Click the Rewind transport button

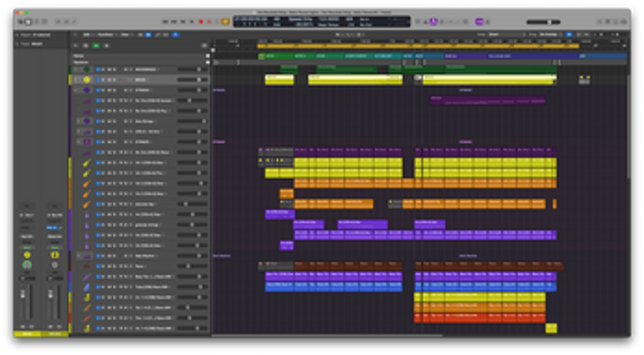(x=165, y=21)
